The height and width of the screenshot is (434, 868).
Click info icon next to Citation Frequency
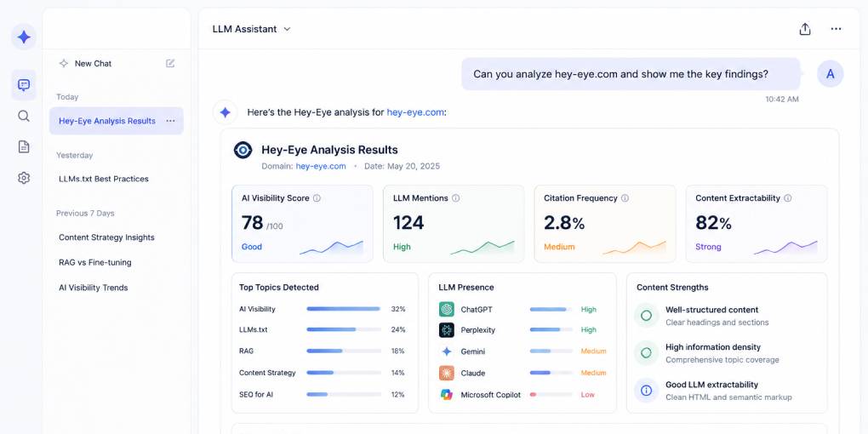click(x=625, y=198)
